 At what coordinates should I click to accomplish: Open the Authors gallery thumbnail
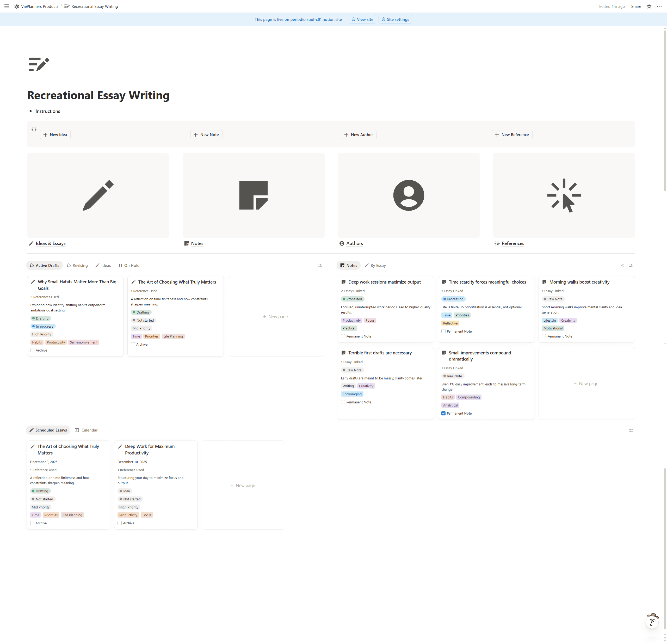[408, 195]
